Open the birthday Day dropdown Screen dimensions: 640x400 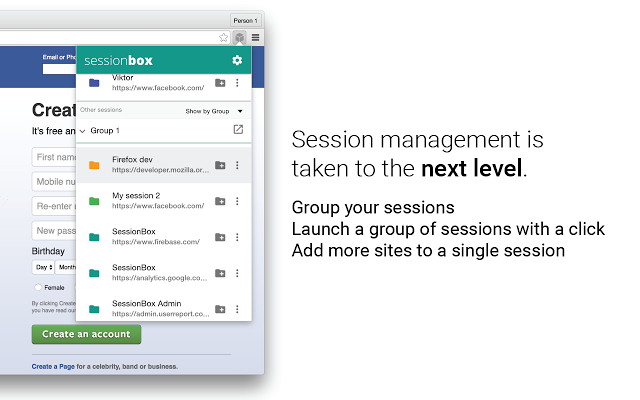coord(43,267)
